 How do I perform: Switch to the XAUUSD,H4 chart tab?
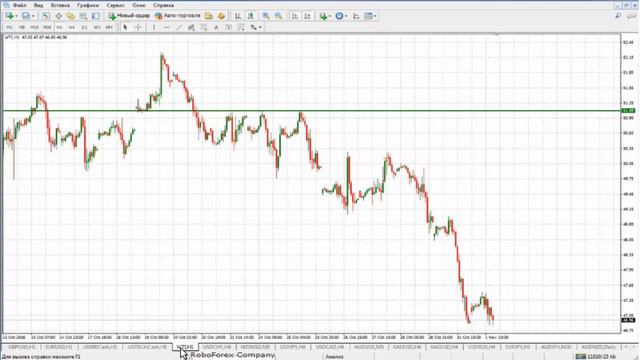(407, 347)
